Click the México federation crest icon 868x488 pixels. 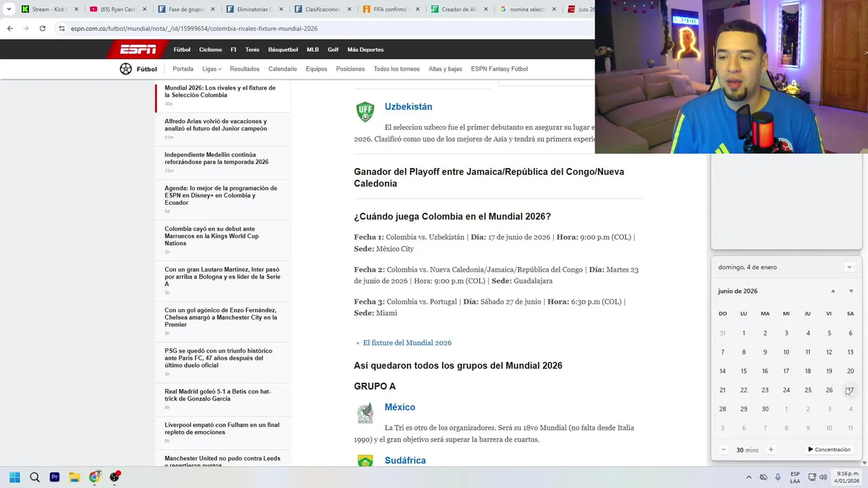point(365,413)
